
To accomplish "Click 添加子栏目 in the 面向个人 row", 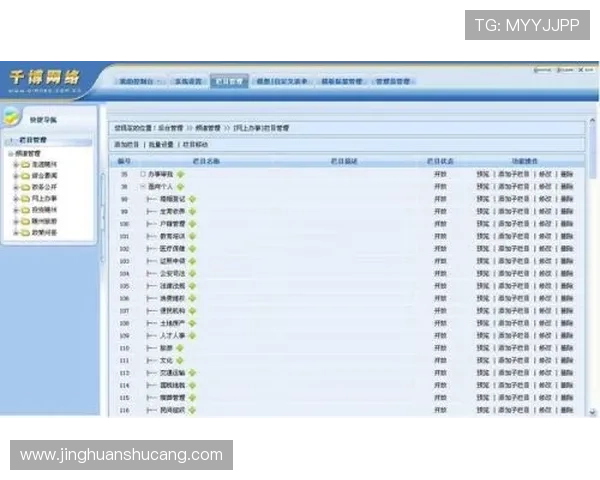I will click(x=514, y=187).
